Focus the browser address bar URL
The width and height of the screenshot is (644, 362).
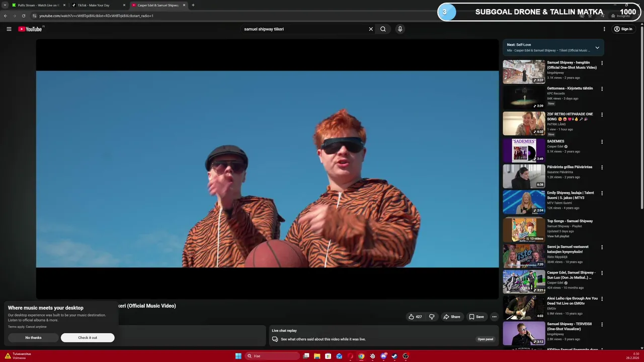pos(96,16)
